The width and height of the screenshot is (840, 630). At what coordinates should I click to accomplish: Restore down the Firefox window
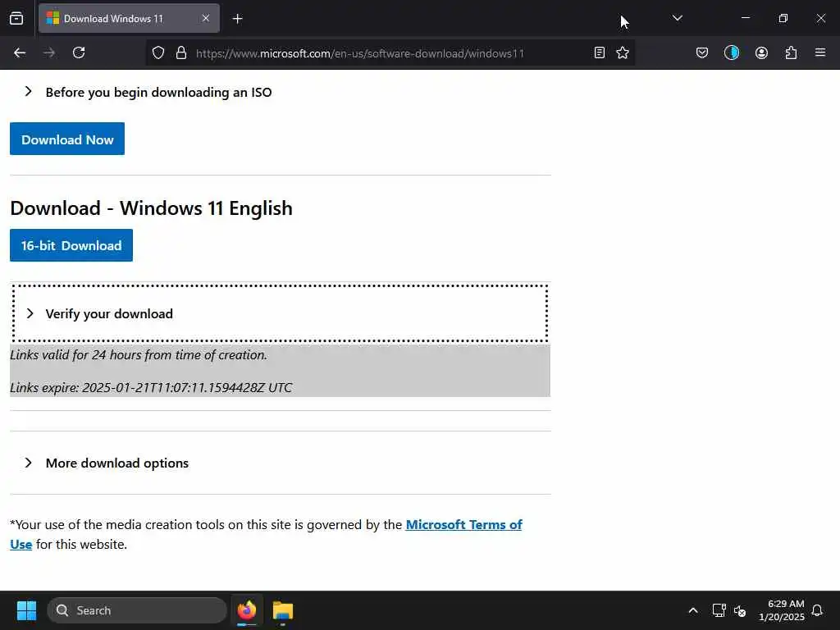783,18
